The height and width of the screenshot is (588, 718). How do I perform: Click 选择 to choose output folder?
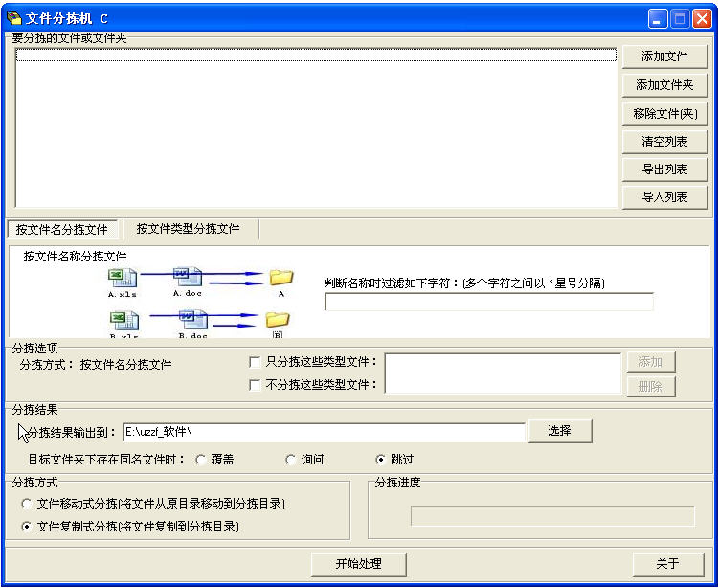tap(560, 431)
